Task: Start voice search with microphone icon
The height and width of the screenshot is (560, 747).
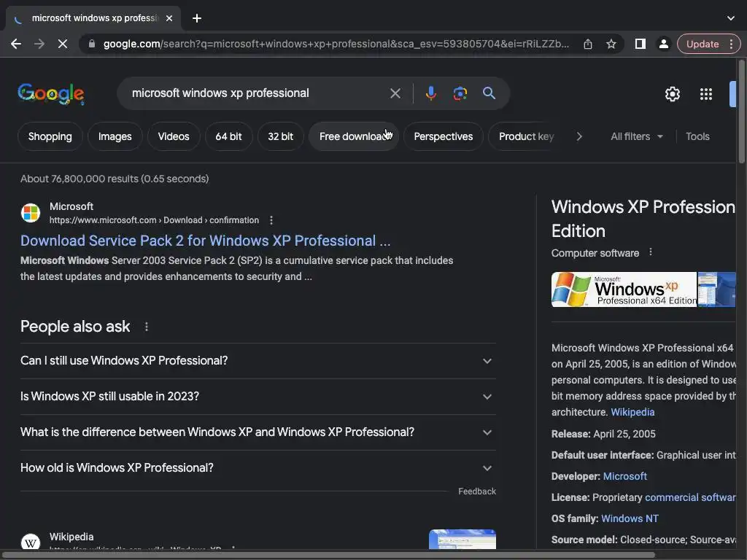Action: 430,93
